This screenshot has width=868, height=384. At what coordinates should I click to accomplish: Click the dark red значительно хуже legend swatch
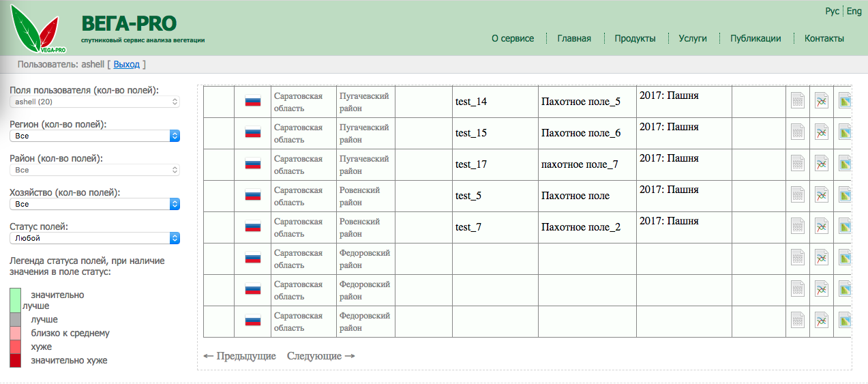click(15, 361)
